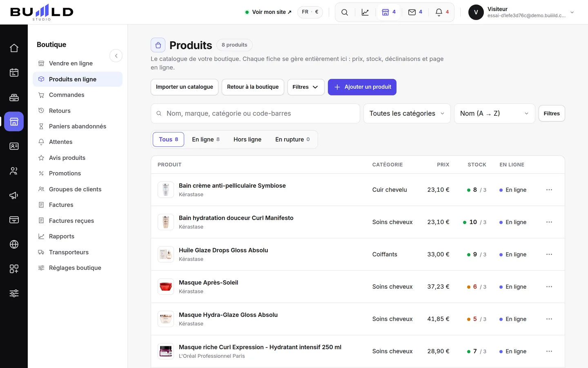The image size is (588, 368).
Task: Open more options for Masque Après-Soleil
Action: tap(549, 287)
